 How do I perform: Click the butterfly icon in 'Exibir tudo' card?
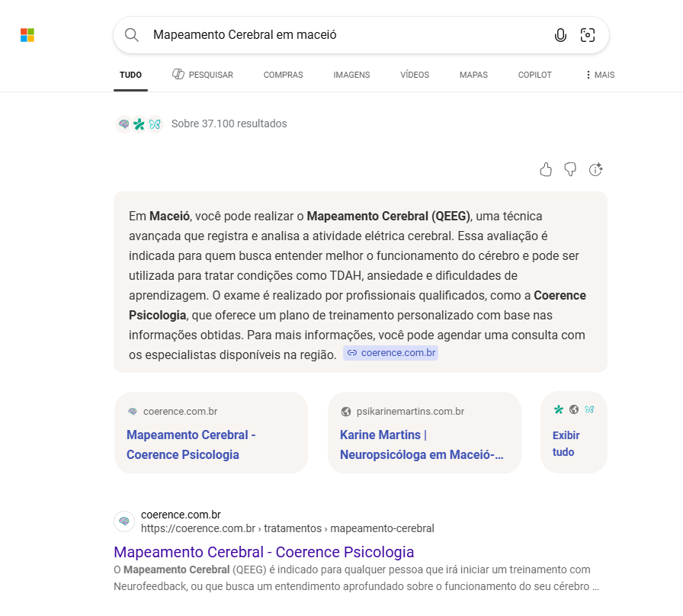(589, 409)
